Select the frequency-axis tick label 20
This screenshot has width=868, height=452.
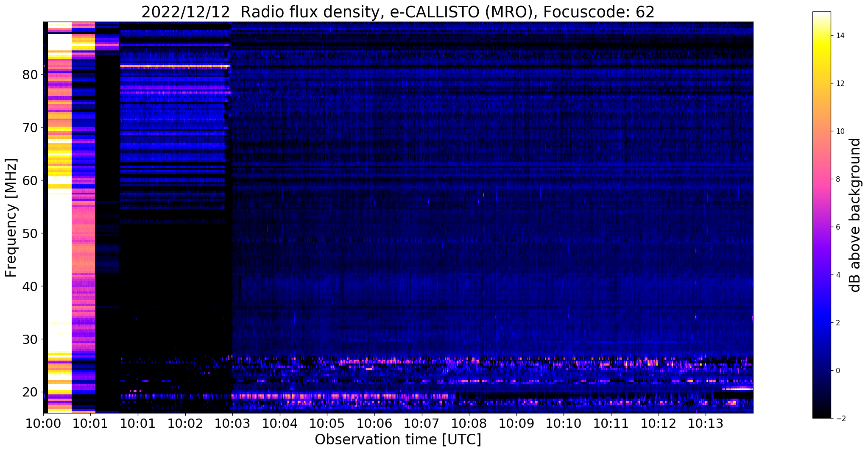[31, 392]
